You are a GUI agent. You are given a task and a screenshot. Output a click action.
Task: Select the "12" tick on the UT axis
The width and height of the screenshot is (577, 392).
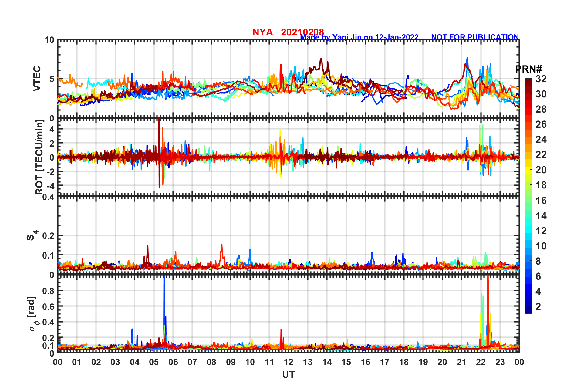click(x=288, y=362)
